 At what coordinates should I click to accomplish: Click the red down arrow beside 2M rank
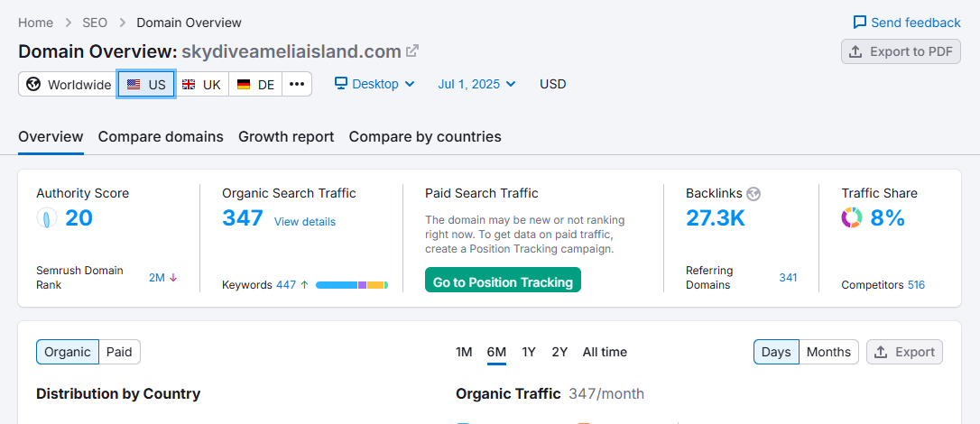point(173,278)
